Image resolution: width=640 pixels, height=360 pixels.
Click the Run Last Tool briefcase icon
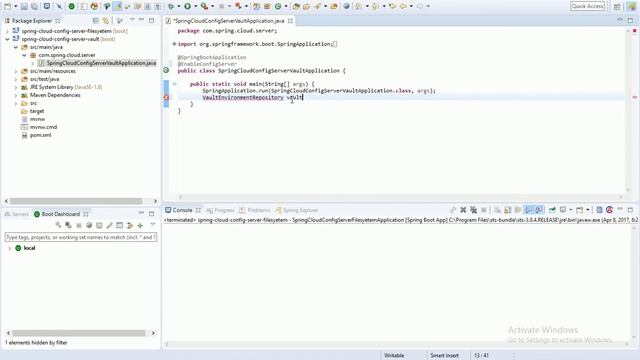pyautogui.click(x=204, y=6)
